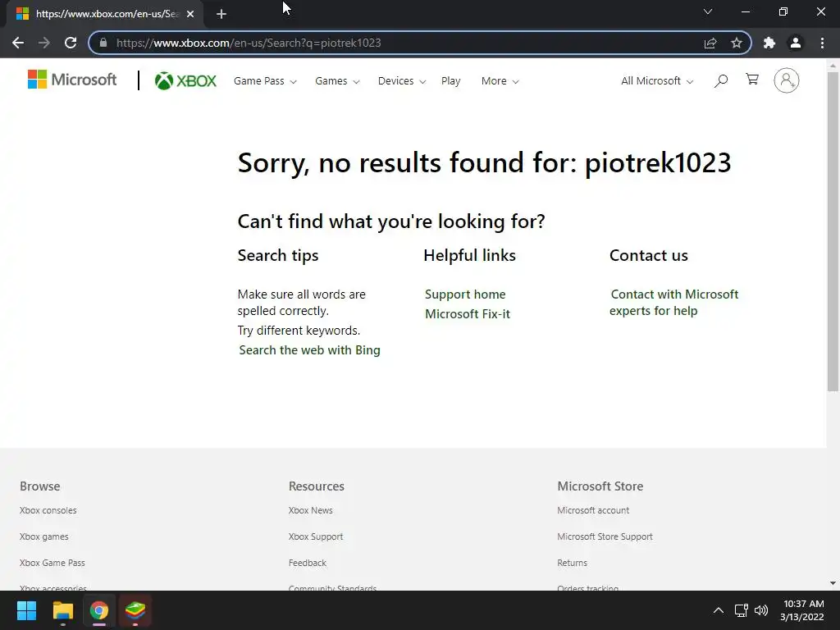This screenshot has width=840, height=630.
Task: Open the Microsoft Store Support footer link
Action: [605, 536]
